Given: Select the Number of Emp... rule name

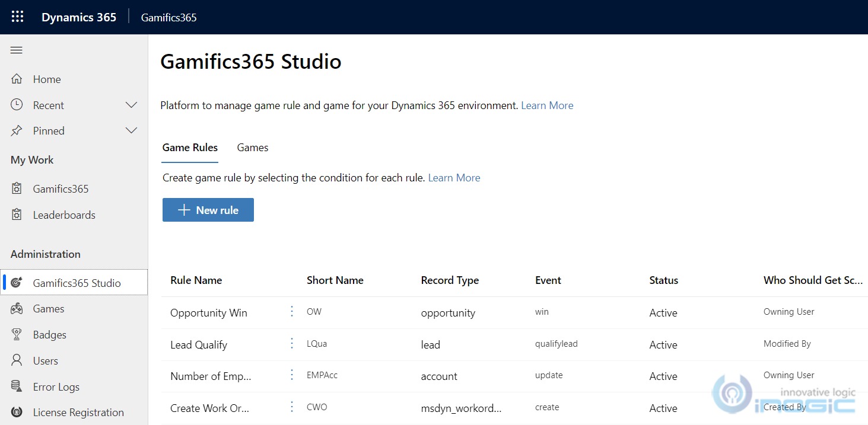Looking at the screenshot, I should tap(211, 376).
